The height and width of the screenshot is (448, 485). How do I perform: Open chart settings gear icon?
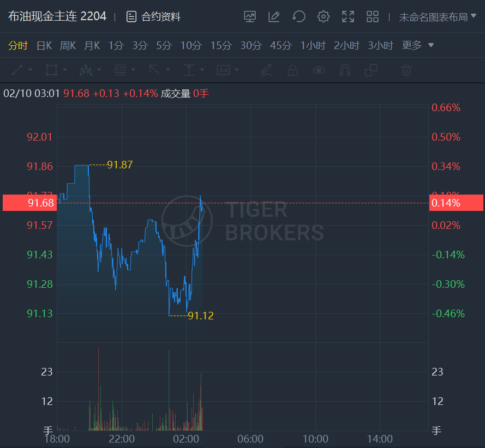(324, 17)
